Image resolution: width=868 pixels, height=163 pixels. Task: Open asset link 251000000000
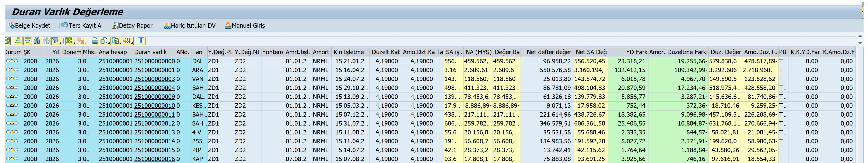coord(155,61)
